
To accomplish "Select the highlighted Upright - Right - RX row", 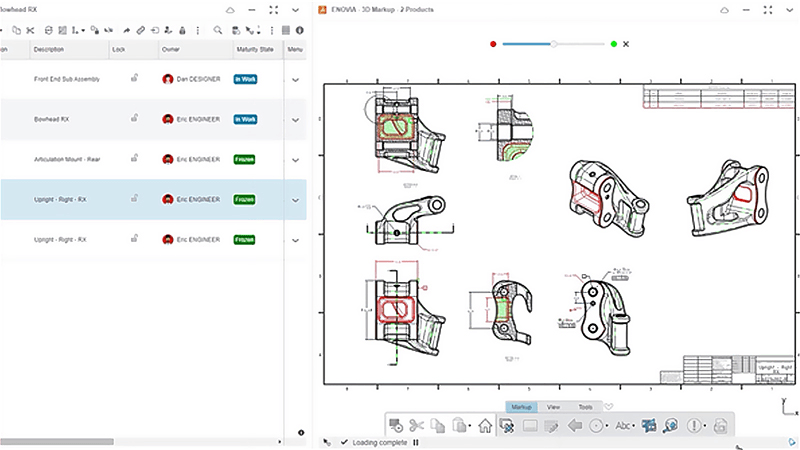I will (60, 199).
